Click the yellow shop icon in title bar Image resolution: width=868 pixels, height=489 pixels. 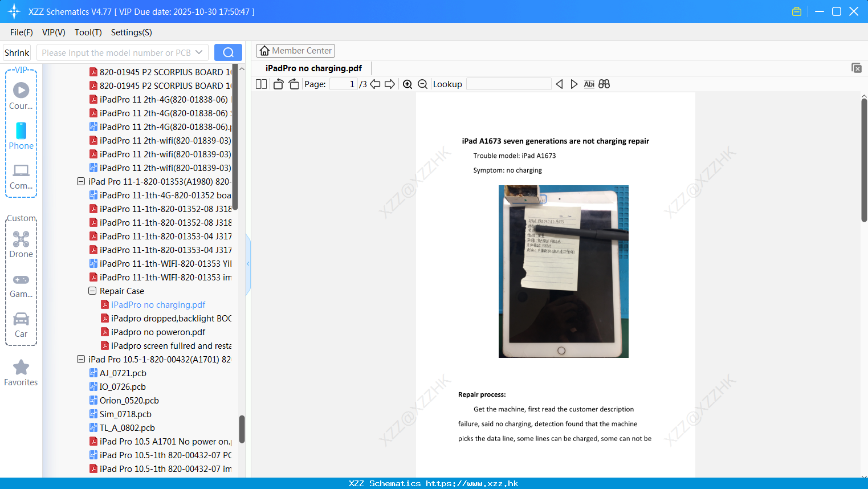click(x=797, y=11)
